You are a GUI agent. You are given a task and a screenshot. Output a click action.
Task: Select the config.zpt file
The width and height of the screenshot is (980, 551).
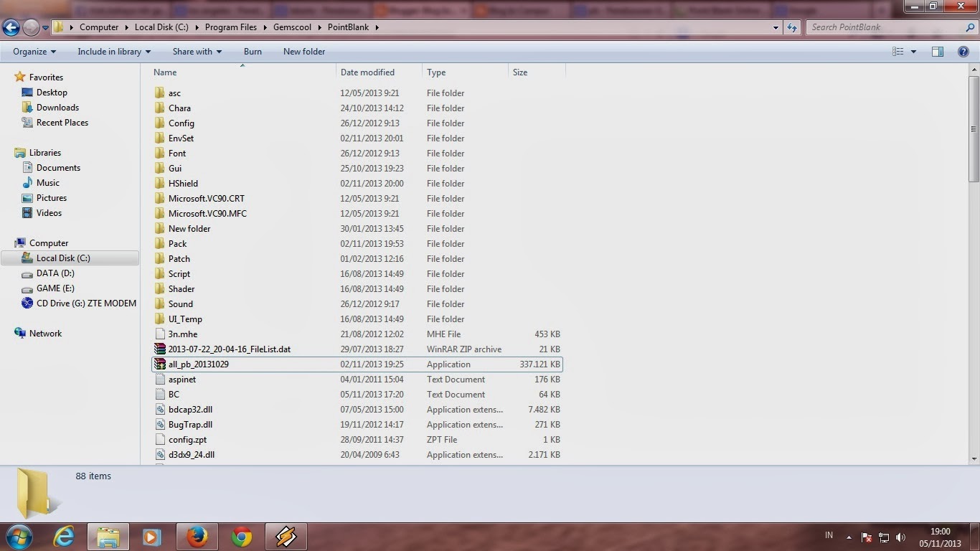(x=187, y=440)
